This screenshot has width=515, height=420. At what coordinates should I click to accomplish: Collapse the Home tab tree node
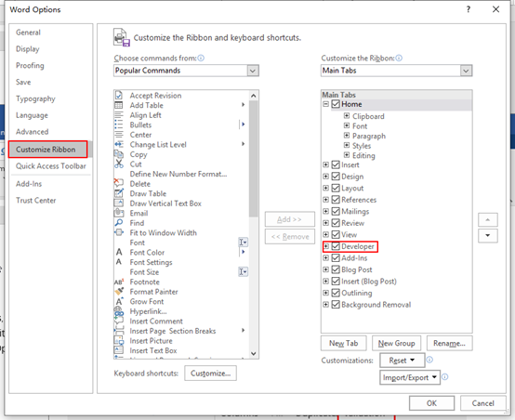325,104
